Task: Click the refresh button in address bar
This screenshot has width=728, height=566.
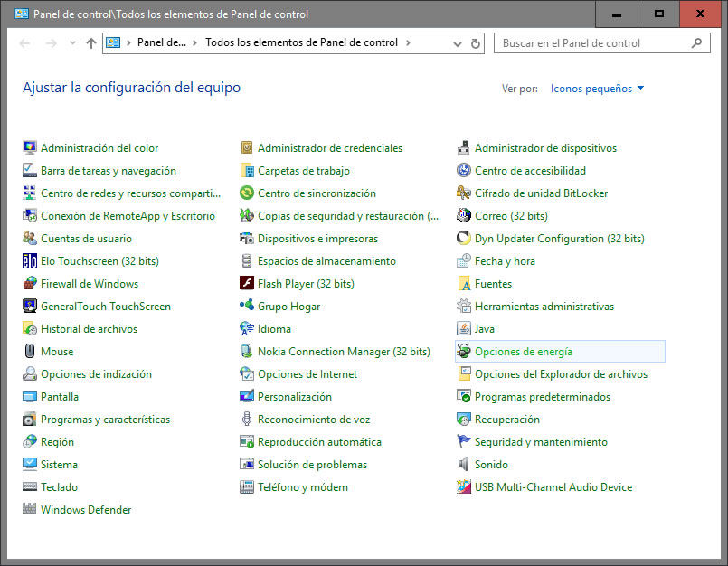Action: (x=476, y=43)
